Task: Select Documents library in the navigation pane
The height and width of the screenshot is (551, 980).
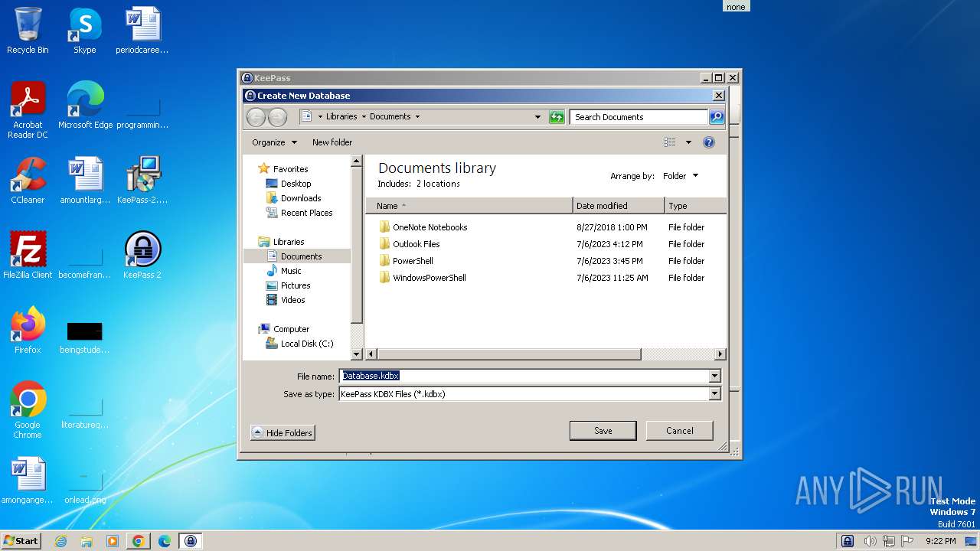Action: tap(301, 256)
